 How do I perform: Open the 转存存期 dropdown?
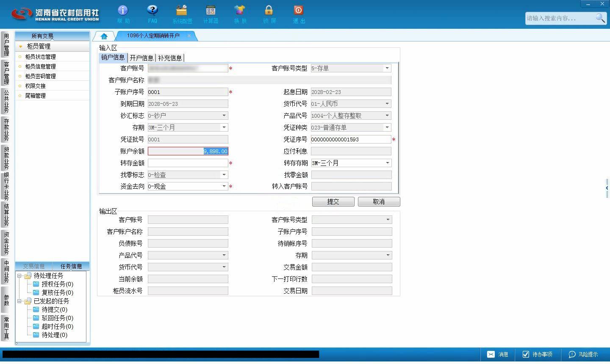coord(387,163)
